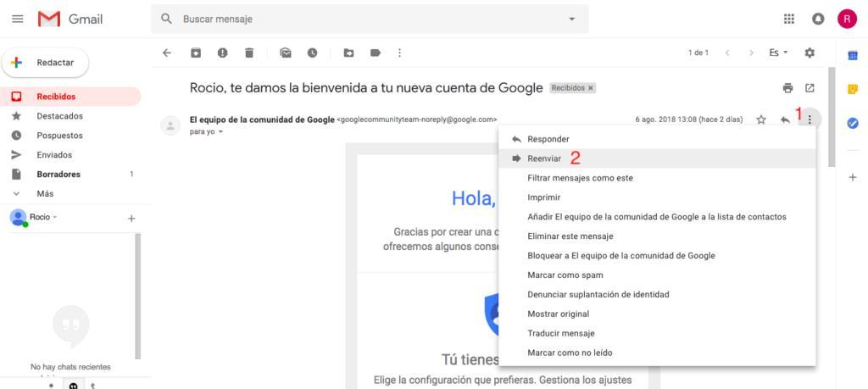Expand recipient details para yo
The width and height of the screenshot is (868, 389).
coord(221,131)
